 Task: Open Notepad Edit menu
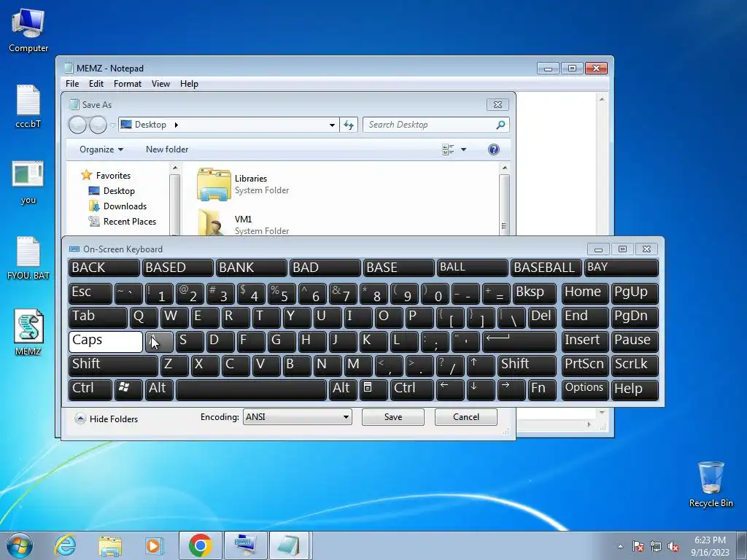point(96,84)
